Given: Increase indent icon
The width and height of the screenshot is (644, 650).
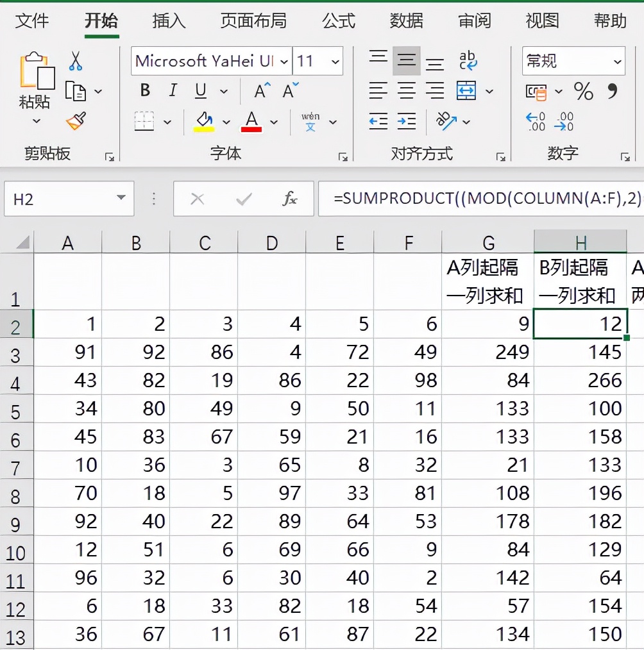Looking at the screenshot, I should pos(407,121).
